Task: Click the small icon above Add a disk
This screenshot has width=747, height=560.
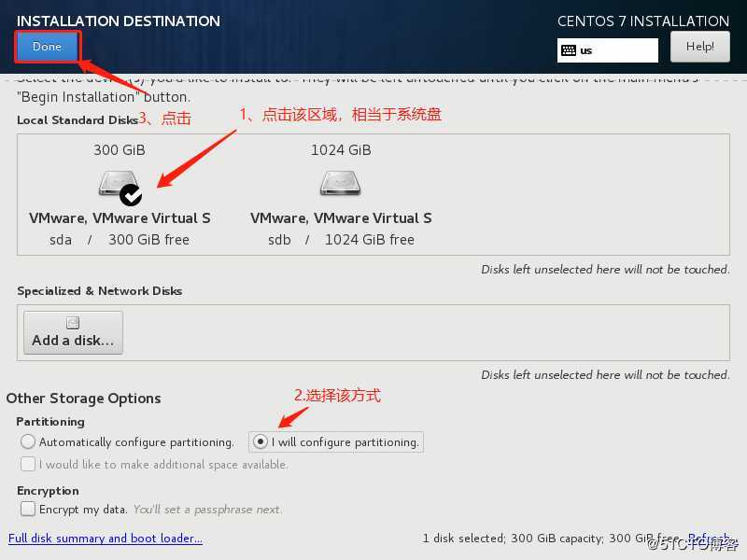Action: [73, 323]
